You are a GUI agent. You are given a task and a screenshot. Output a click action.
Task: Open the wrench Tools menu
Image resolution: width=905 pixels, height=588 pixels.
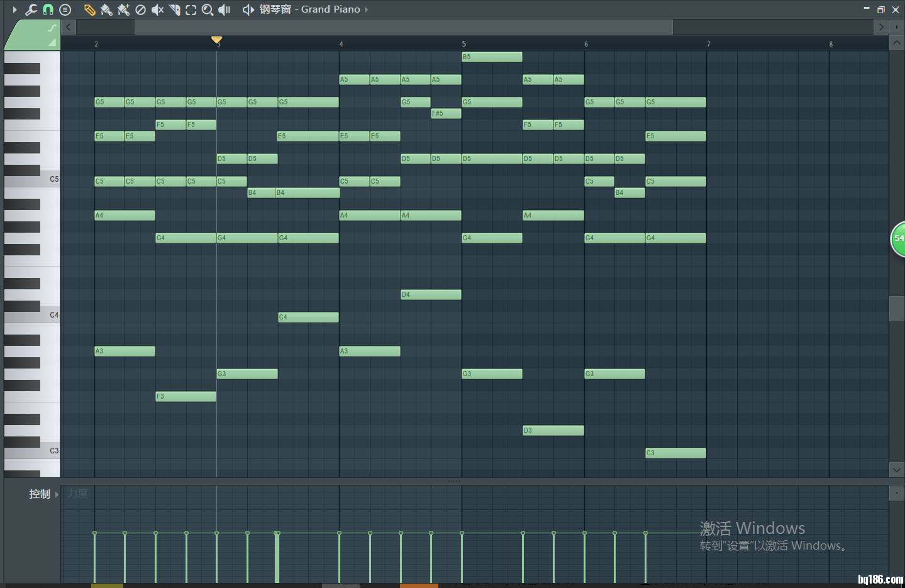pos(31,9)
